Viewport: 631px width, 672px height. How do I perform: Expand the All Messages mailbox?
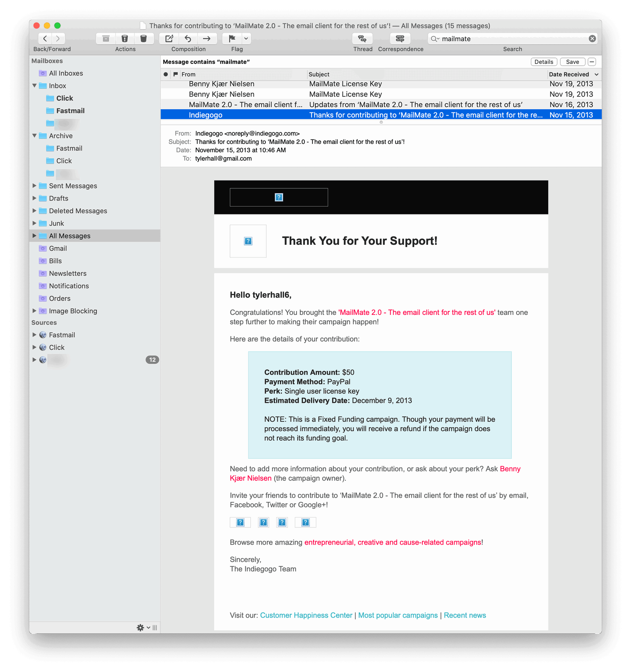coord(34,236)
